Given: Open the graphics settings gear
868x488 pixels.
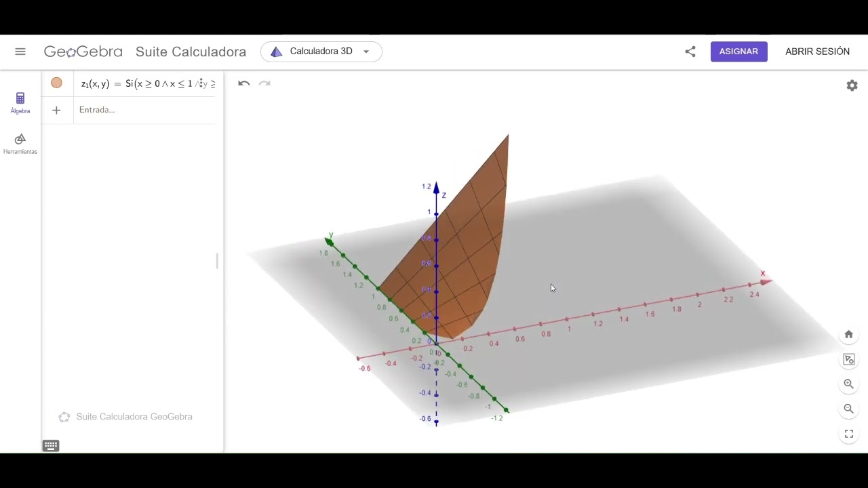Looking at the screenshot, I should tap(852, 85).
